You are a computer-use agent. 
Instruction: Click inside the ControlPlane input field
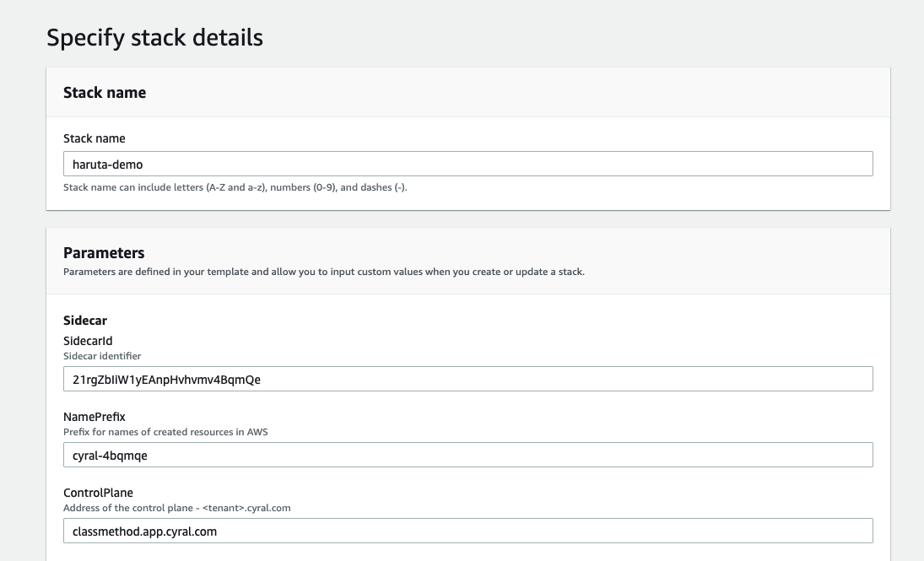tap(468, 531)
